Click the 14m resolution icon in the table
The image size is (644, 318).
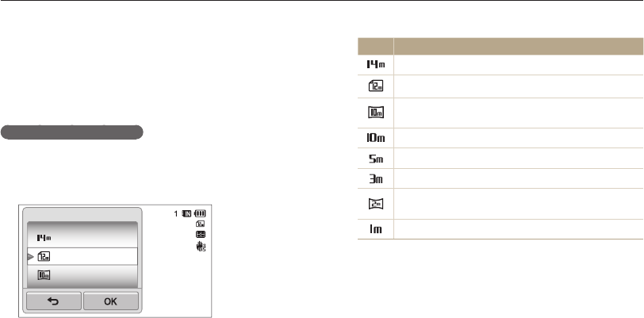pos(375,62)
